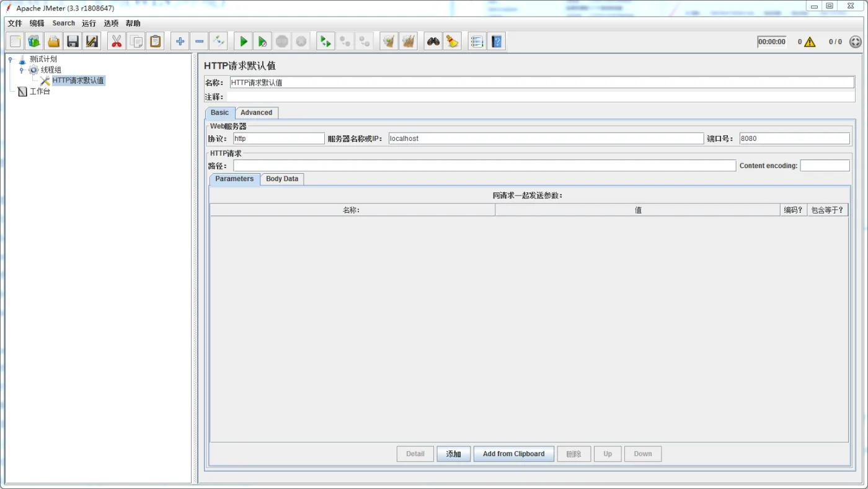Expand all tree nodes with plus icon

click(x=180, y=42)
